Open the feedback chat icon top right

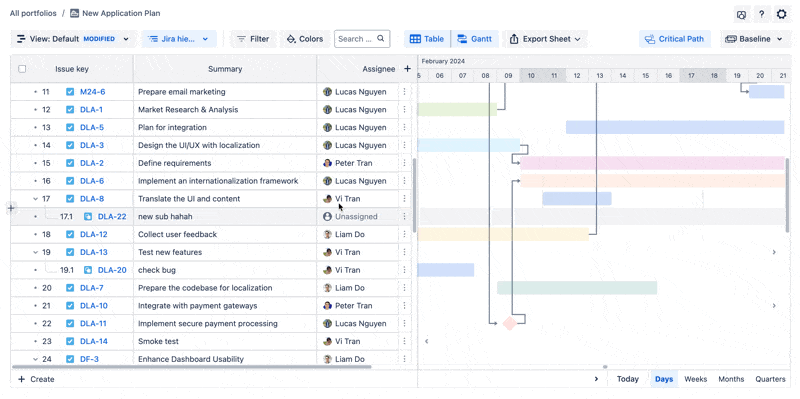(x=741, y=14)
